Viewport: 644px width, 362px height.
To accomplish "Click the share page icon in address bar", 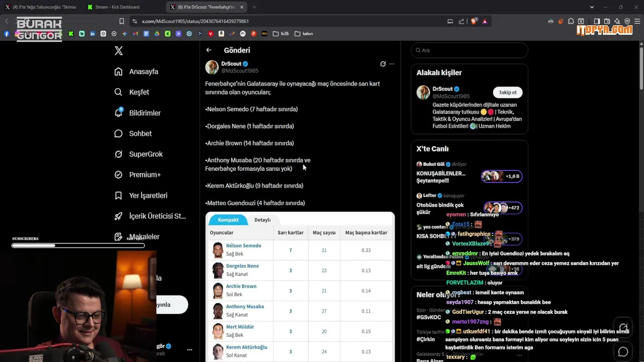I will click(x=461, y=21).
